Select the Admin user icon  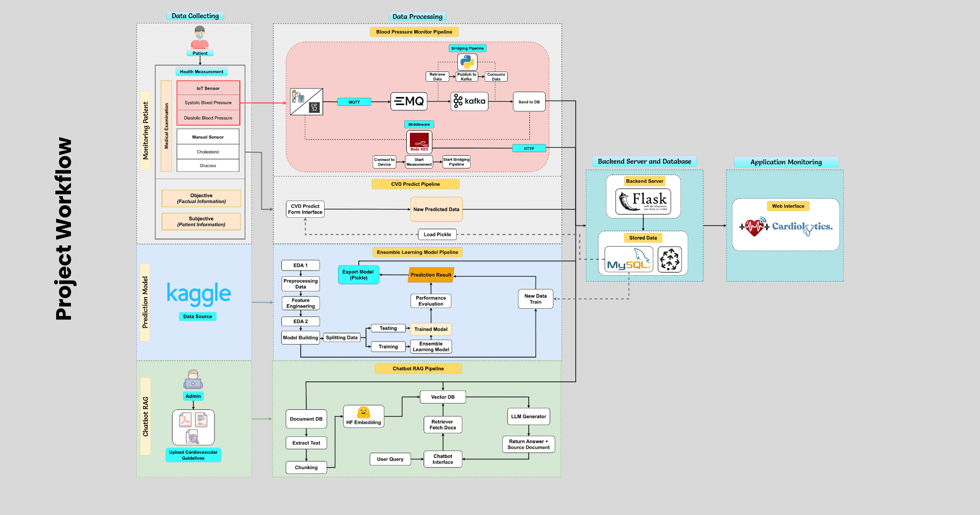[193, 380]
